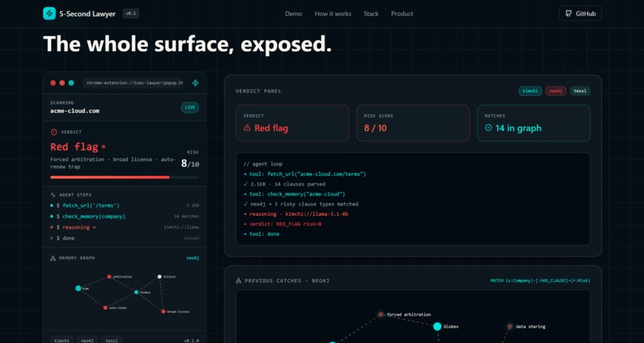Image resolution: width=644 pixels, height=343 pixels.
Task: Click the forced arbitration node in the large graph
Action: point(381,314)
